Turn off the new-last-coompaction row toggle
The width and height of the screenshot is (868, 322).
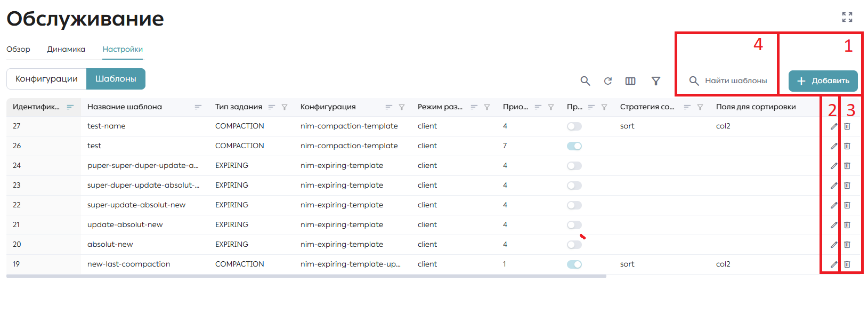point(574,264)
